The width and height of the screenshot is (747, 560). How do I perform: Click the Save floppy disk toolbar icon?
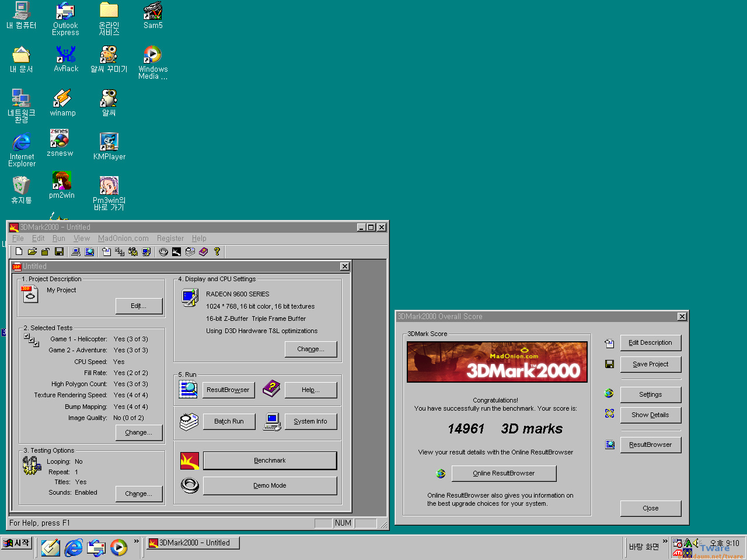(59, 251)
